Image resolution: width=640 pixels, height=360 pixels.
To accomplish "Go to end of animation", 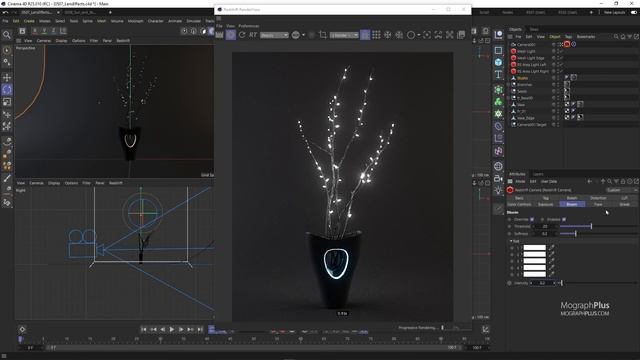I will (200, 329).
